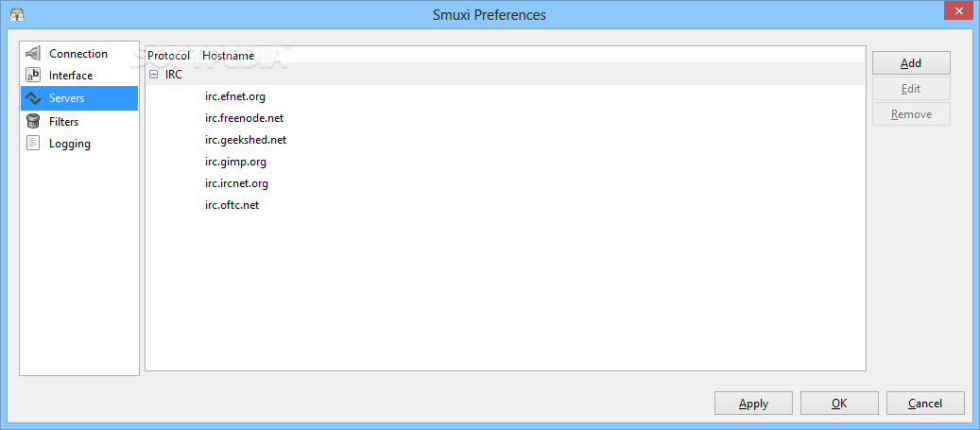The image size is (980, 430).
Task: Apply the preference changes
Action: (x=754, y=404)
